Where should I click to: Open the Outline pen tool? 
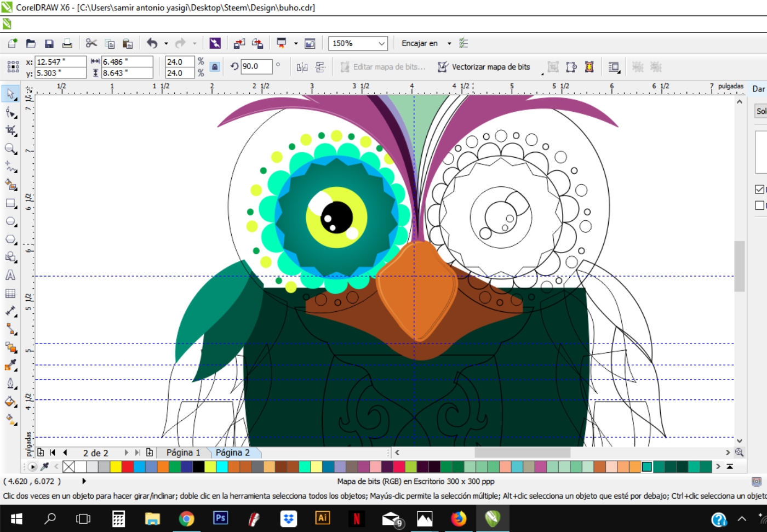[x=10, y=383]
